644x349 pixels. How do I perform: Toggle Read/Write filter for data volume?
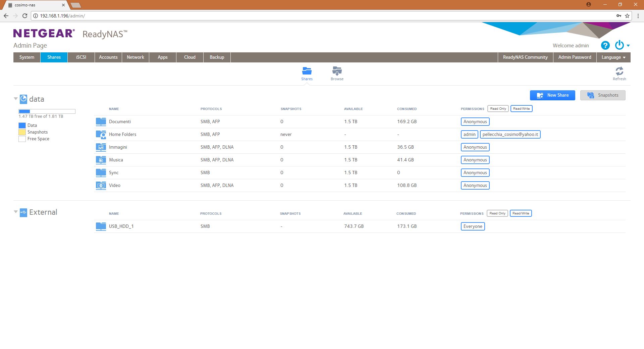tap(521, 109)
